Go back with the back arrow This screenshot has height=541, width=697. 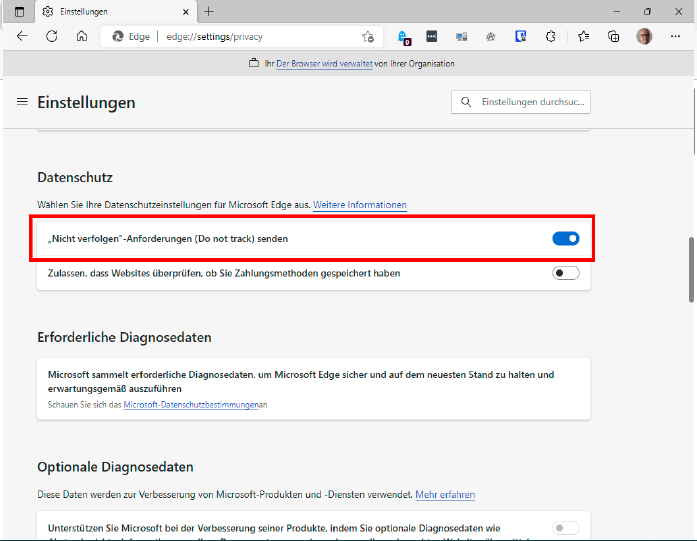pos(22,36)
